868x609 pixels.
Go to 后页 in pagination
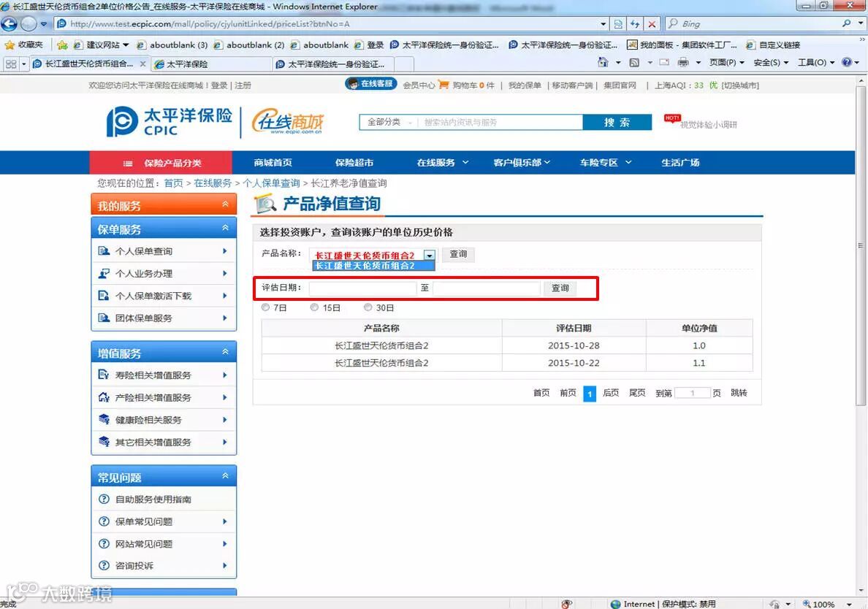point(611,393)
